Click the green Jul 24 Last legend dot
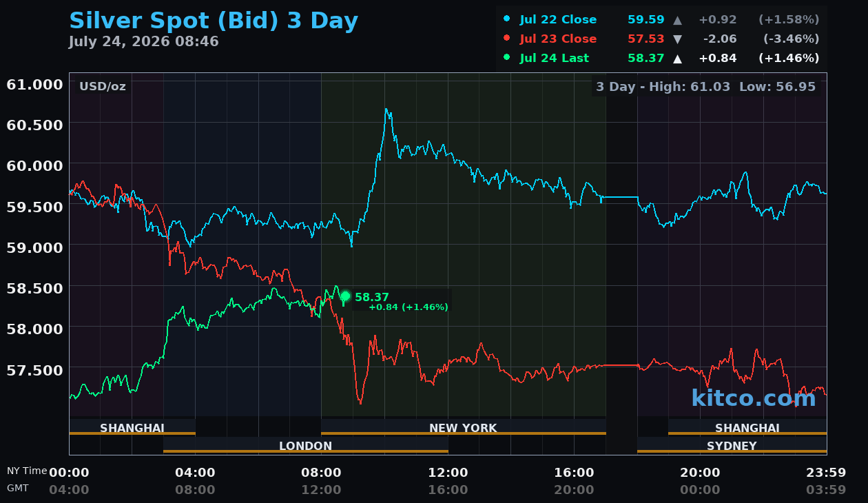 (507, 58)
